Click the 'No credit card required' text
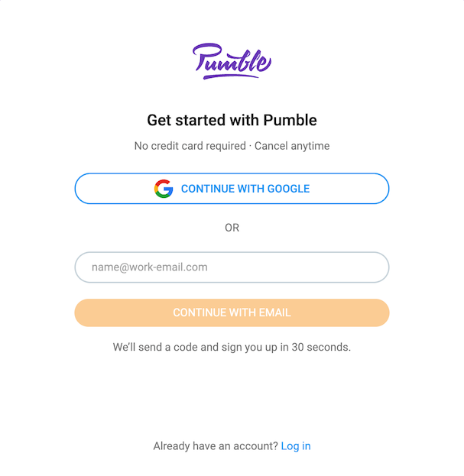 click(x=190, y=145)
